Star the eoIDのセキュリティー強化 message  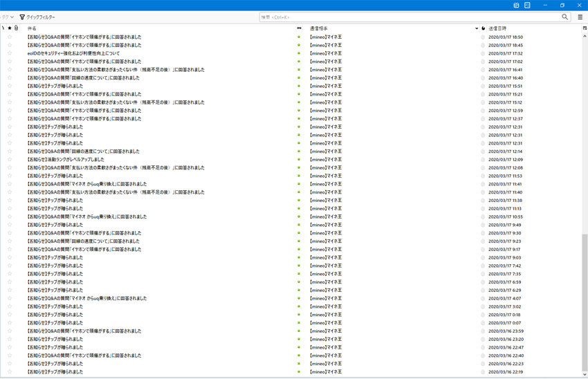pos(10,53)
